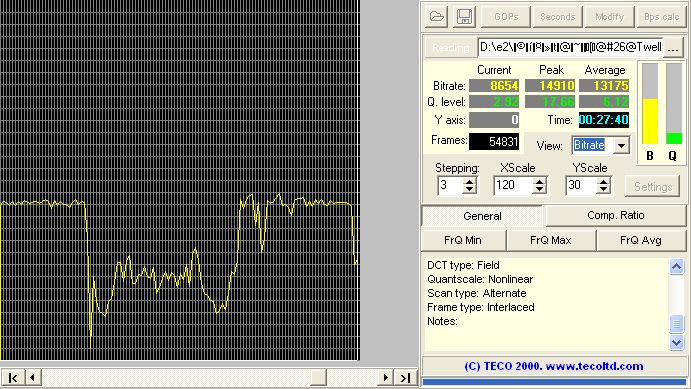Increase the Stepping value
This screenshot has width=691, height=389.
coord(469,182)
